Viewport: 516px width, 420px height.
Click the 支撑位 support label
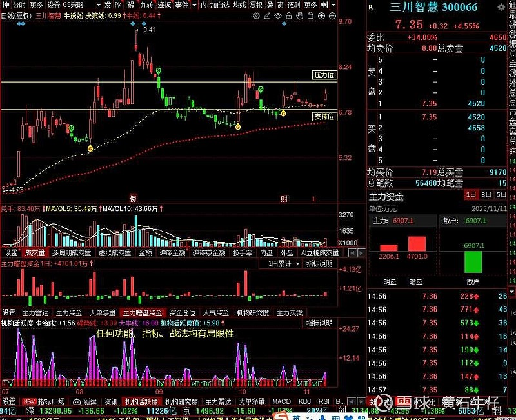tap(324, 117)
